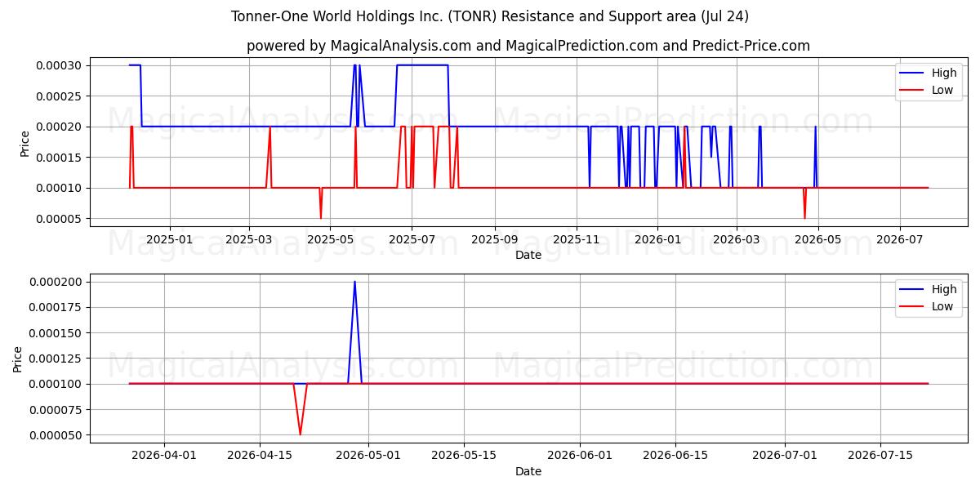
Task: Click the 2025-01 date tick label
Action: coord(169,240)
